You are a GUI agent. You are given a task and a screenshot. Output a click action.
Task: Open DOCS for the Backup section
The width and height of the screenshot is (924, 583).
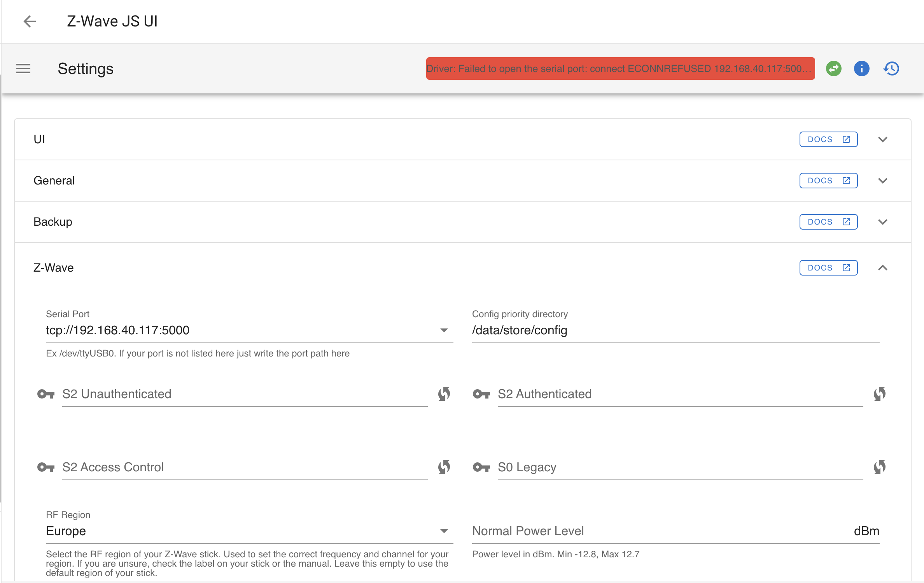(x=828, y=222)
